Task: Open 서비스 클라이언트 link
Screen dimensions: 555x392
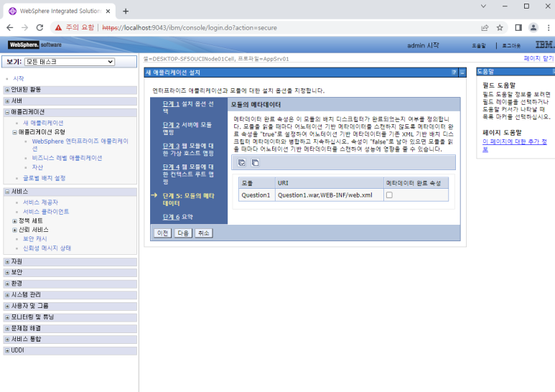Action: pyautogui.click(x=46, y=212)
